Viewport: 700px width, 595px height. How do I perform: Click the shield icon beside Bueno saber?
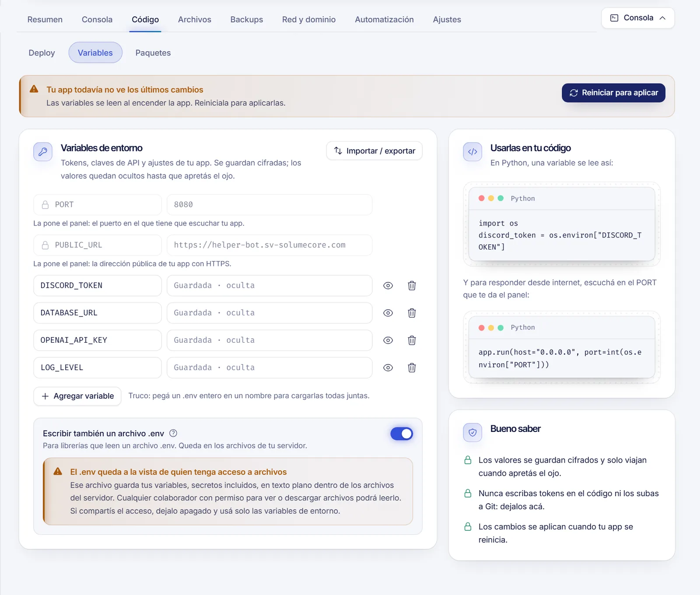click(x=472, y=432)
